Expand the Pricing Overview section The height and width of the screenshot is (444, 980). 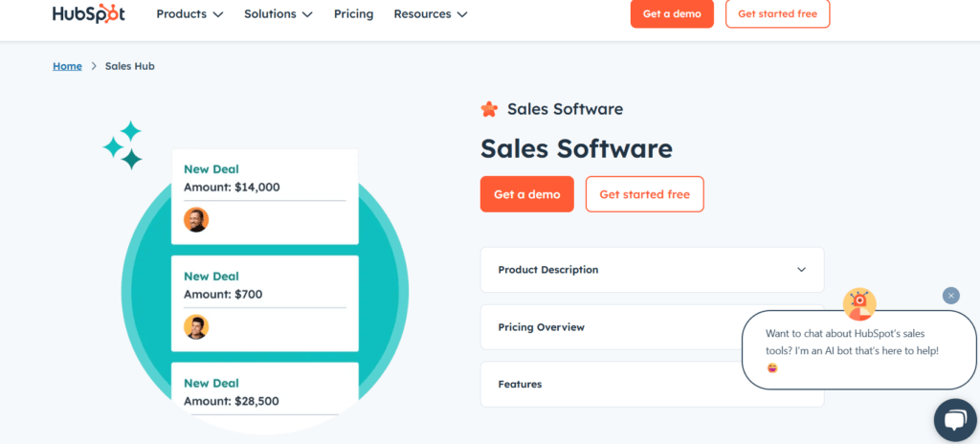pos(652,327)
